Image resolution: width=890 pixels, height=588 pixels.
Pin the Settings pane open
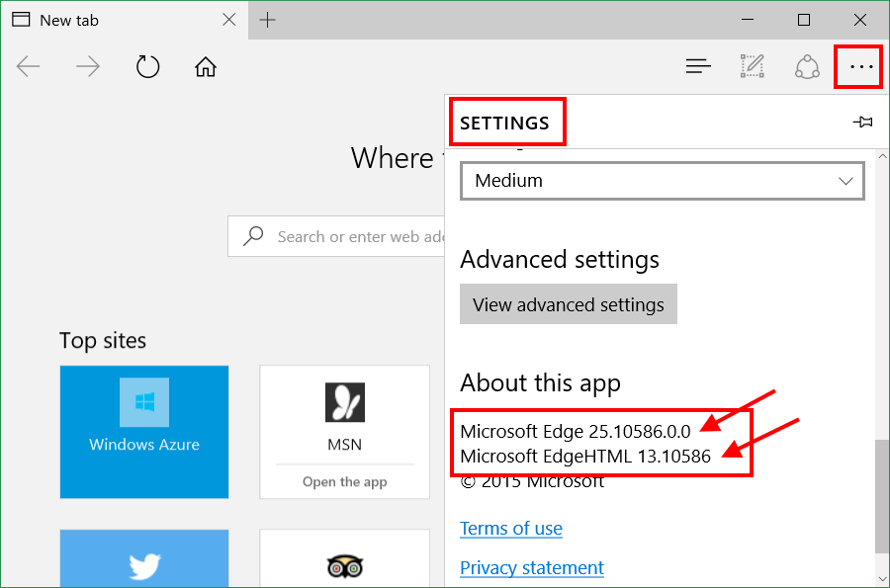[x=862, y=122]
